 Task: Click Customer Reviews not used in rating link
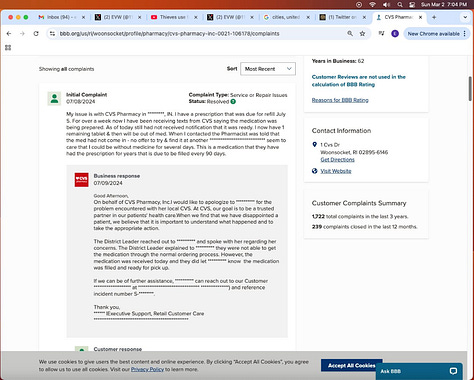(359, 81)
